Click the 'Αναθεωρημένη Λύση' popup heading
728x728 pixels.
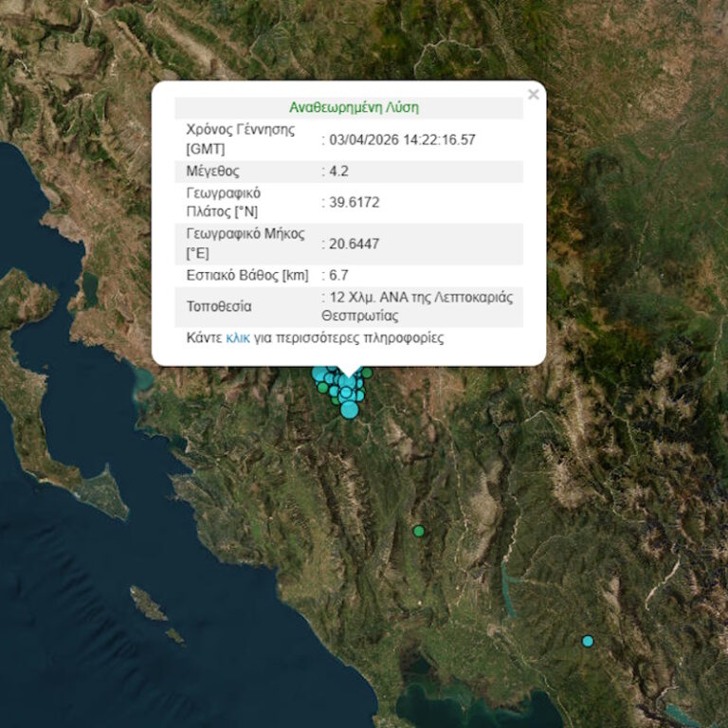[353, 107]
